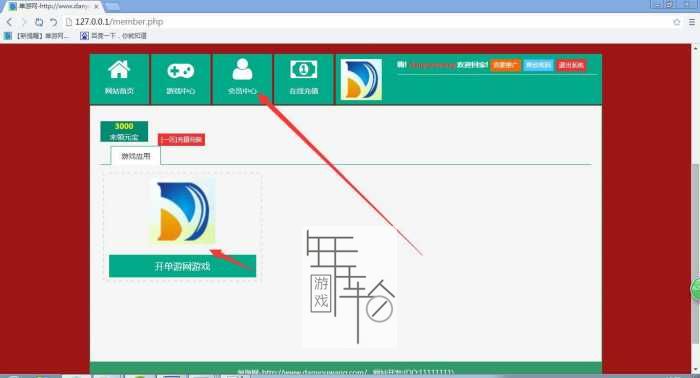Bookmark the page with star icon
Viewport: 700px width, 378px height.
point(676,21)
